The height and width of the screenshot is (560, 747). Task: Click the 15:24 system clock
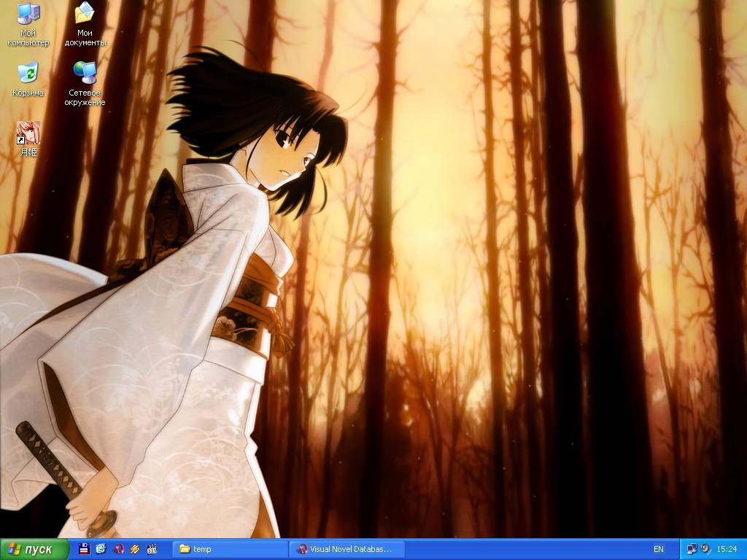click(727, 549)
